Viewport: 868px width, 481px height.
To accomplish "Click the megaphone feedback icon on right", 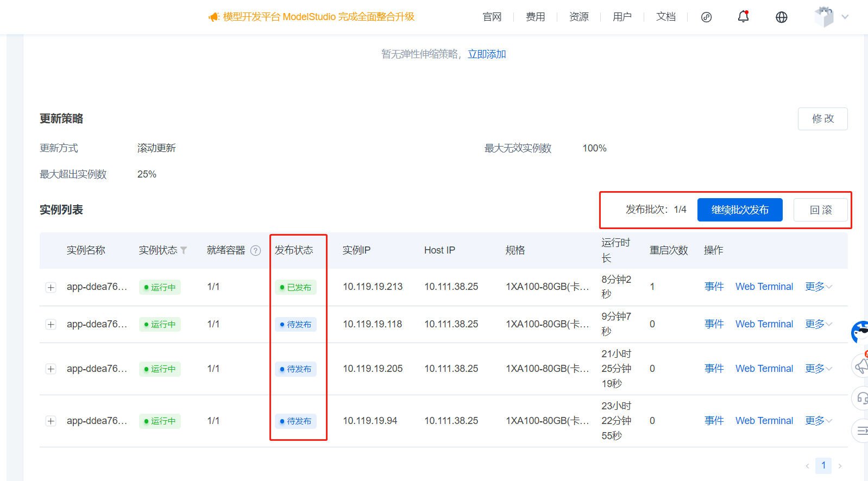I will coord(861,366).
